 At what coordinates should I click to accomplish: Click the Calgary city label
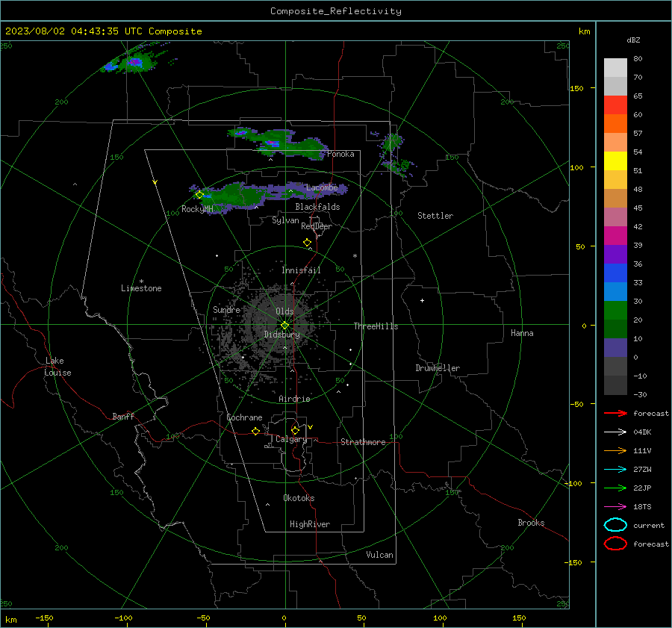[291, 439]
